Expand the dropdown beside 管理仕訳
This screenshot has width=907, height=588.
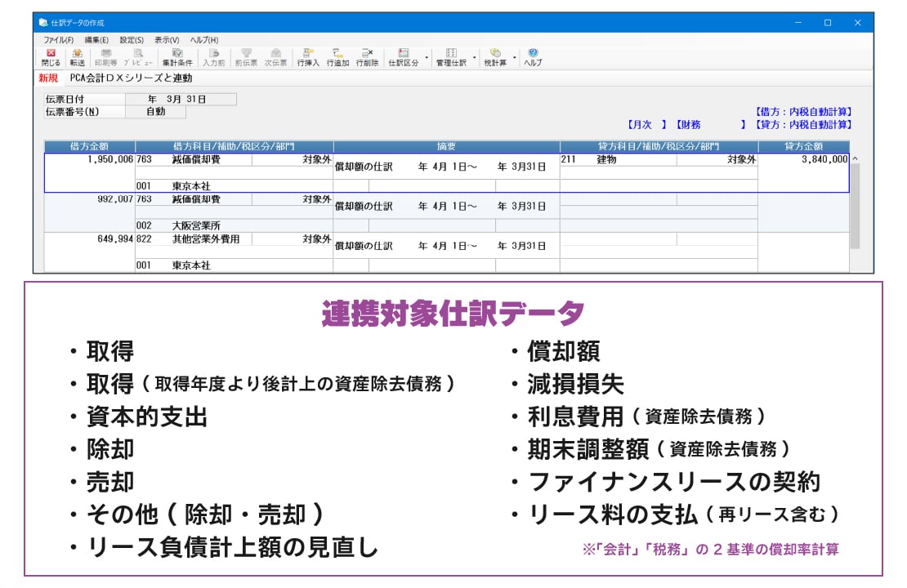pyautogui.click(x=473, y=56)
